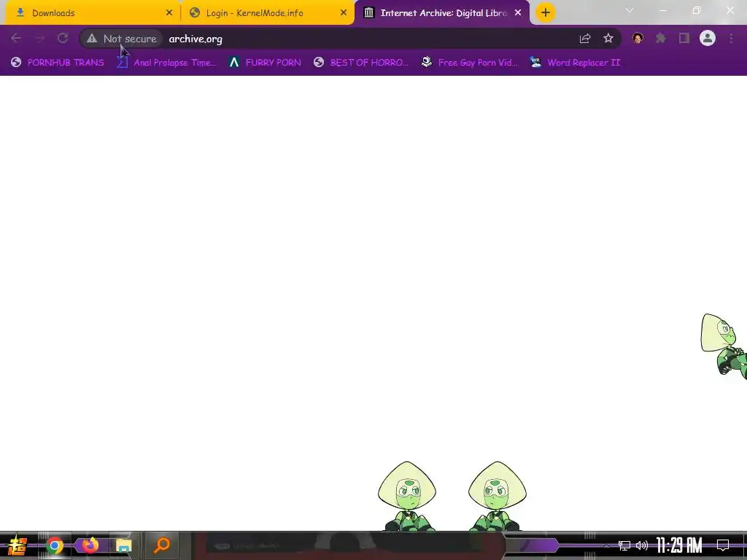Launch Firefox from the taskbar

click(x=90, y=545)
